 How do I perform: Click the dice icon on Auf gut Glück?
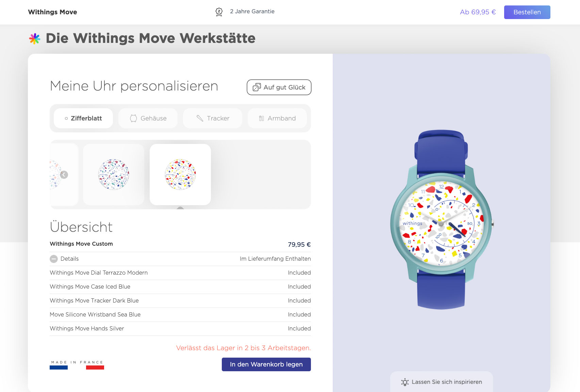pyautogui.click(x=257, y=87)
